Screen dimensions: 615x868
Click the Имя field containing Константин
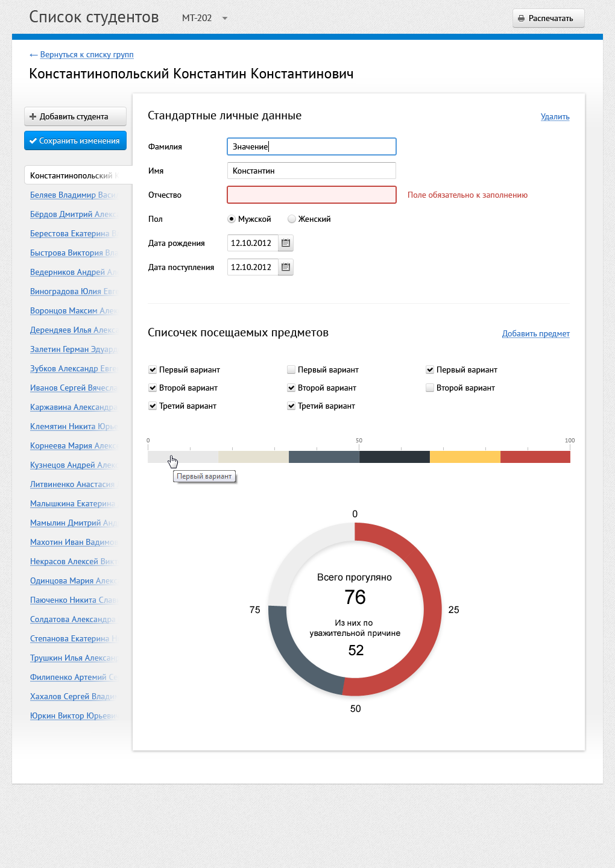[x=311, y=171]
